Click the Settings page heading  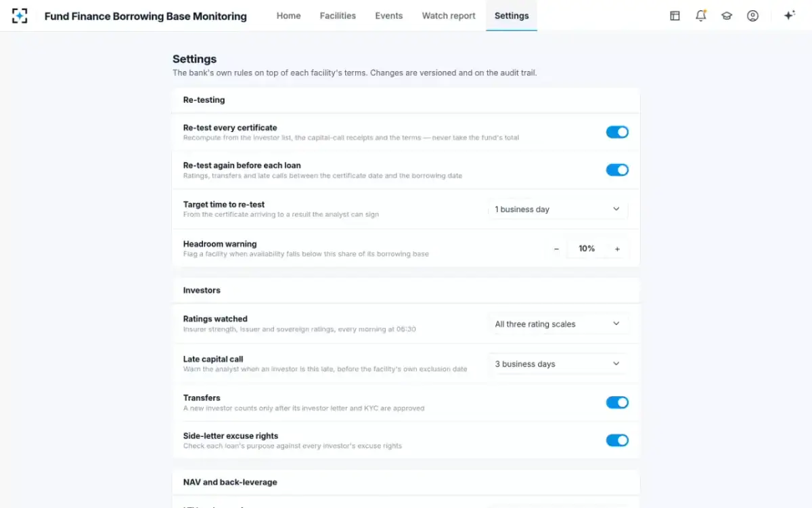click(194, 59)
